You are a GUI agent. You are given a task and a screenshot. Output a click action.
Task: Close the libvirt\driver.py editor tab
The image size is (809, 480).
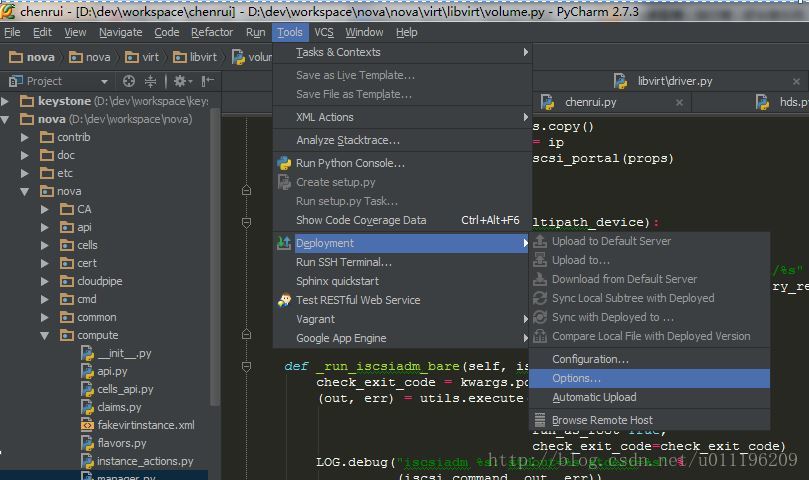point(796,82)
